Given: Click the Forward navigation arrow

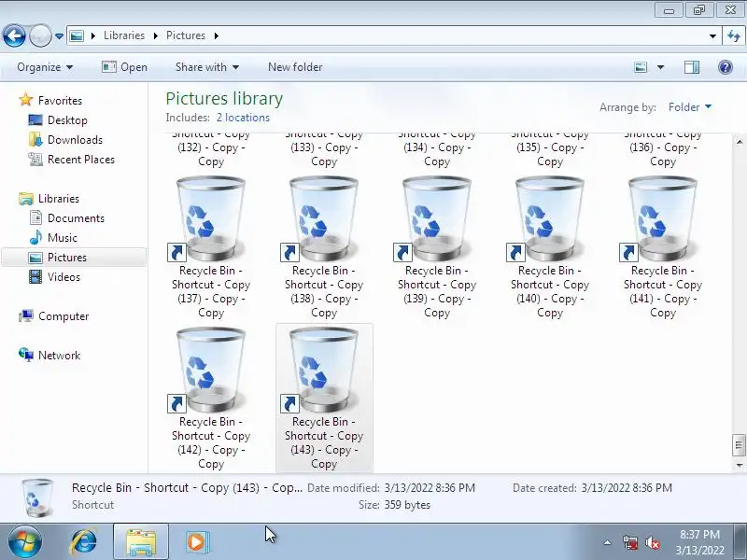Looking at the screenshot, I should 40,35.
